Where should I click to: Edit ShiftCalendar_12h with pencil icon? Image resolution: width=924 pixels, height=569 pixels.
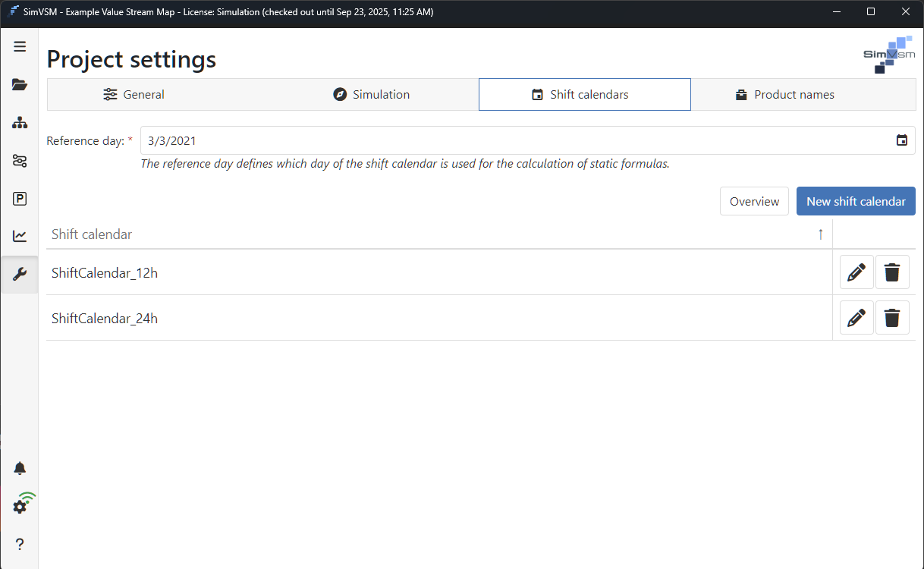pyautogui.click(x=856, y=272)
